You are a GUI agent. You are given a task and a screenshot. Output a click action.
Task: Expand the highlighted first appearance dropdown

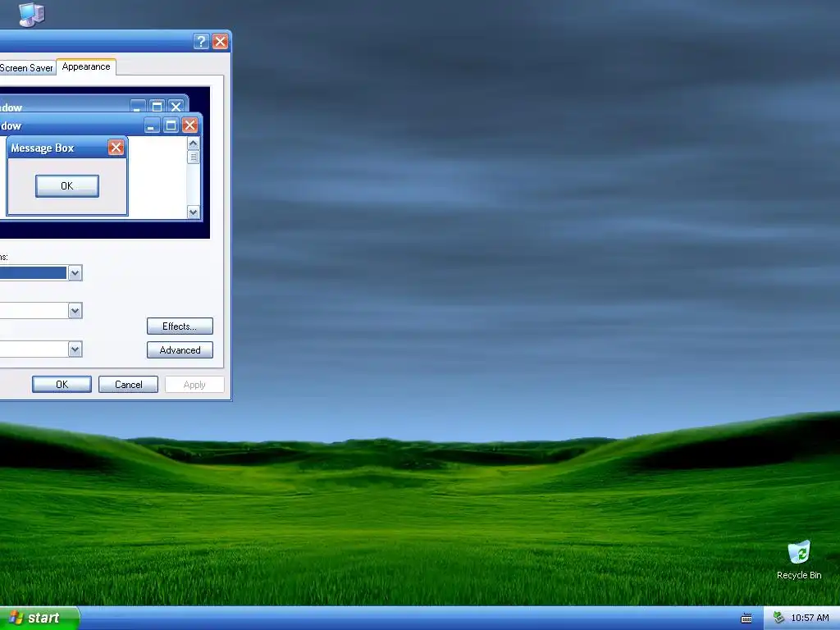(x=75, y=272)
